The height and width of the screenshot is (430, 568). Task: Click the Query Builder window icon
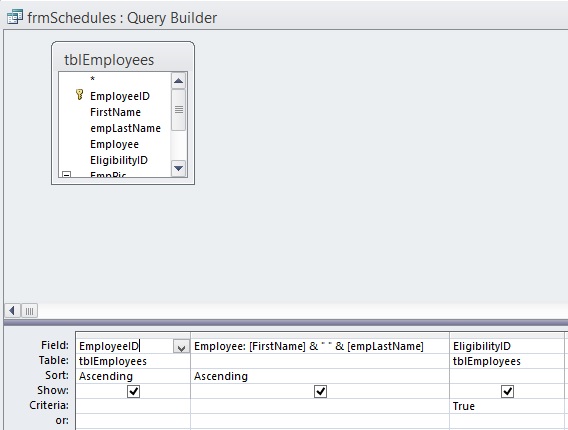[15, 17]
